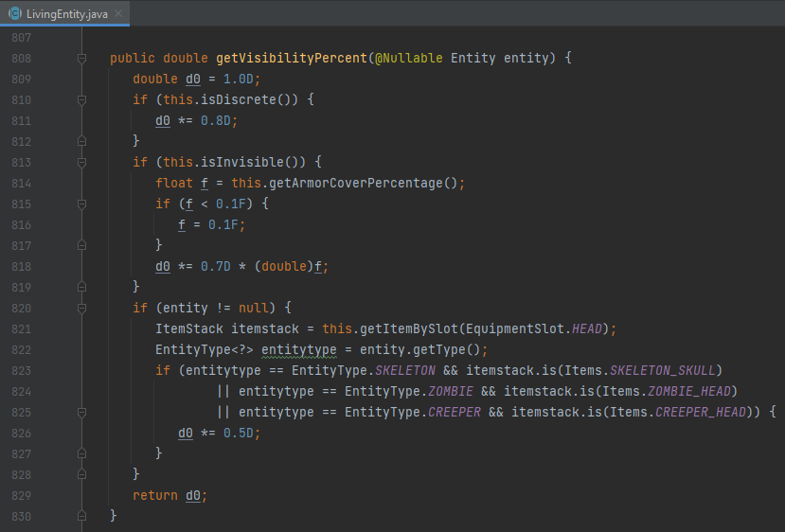The image size is (785, 532).
Task: Click the fold end marker at line 828
Action: point(81,474)
